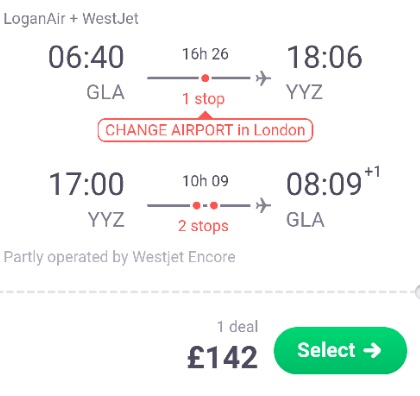The width and height of the screenshot is (420, 396).
Task: Click the 06:40 departure time
Action: (86, 57)
